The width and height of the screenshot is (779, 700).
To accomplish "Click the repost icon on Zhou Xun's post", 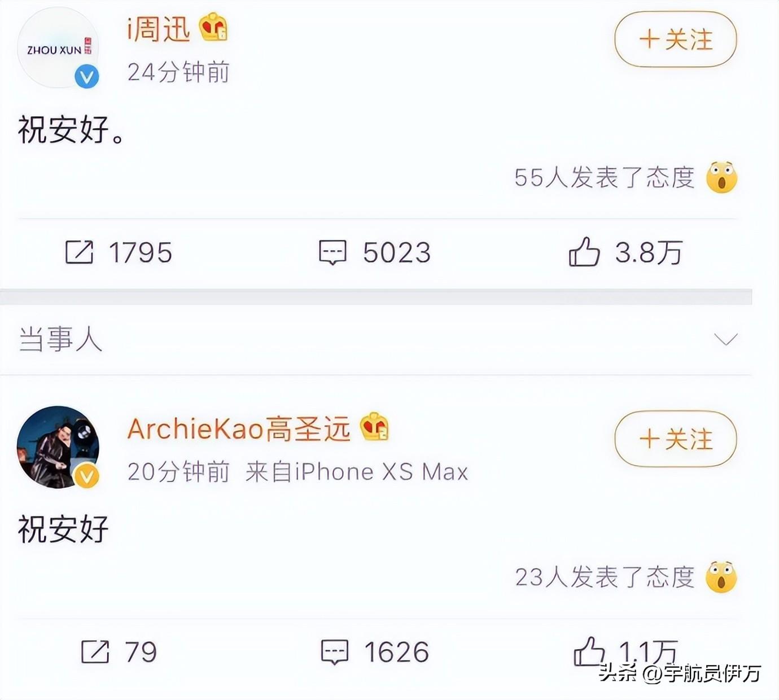I will click(x=79, y=252).
